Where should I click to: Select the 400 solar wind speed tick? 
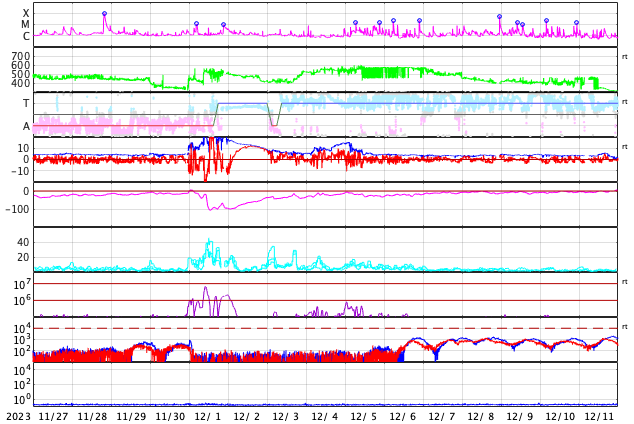[20, 83]
